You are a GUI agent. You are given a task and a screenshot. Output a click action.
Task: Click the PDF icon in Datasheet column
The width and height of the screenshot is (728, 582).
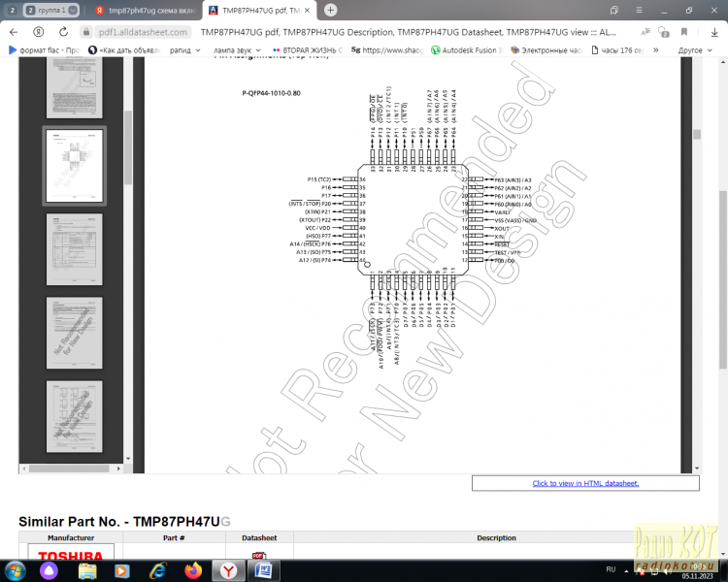pyautogui.click(x=258, y=555)
